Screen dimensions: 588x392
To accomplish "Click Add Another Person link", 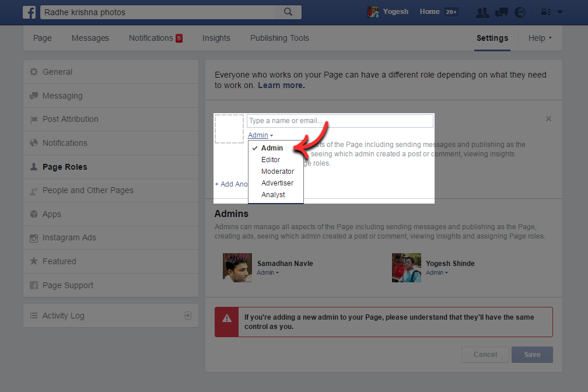I will click(x=231, y=184).
